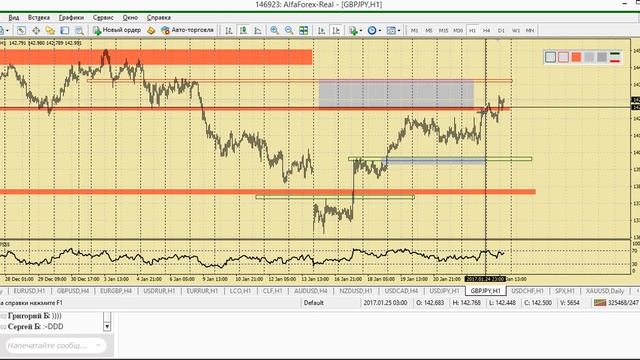The image size is (640, 360).
Task: Switch to the USDCAD,H4 chart tab
Action: point(401,291)
